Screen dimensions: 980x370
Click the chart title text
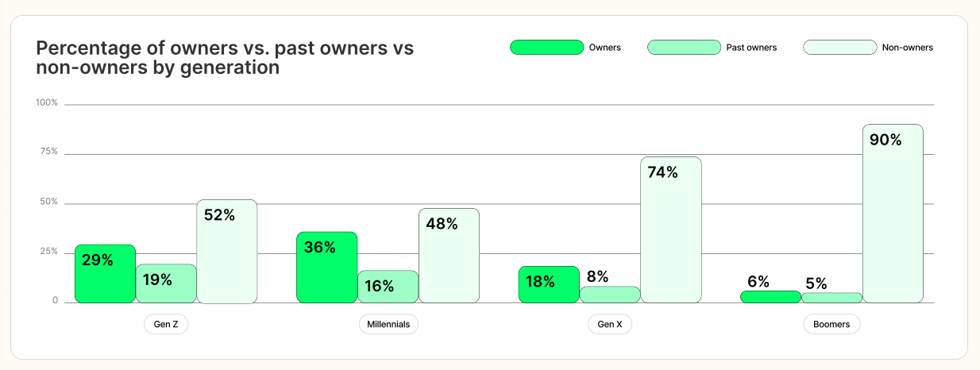tap(225, 57)
